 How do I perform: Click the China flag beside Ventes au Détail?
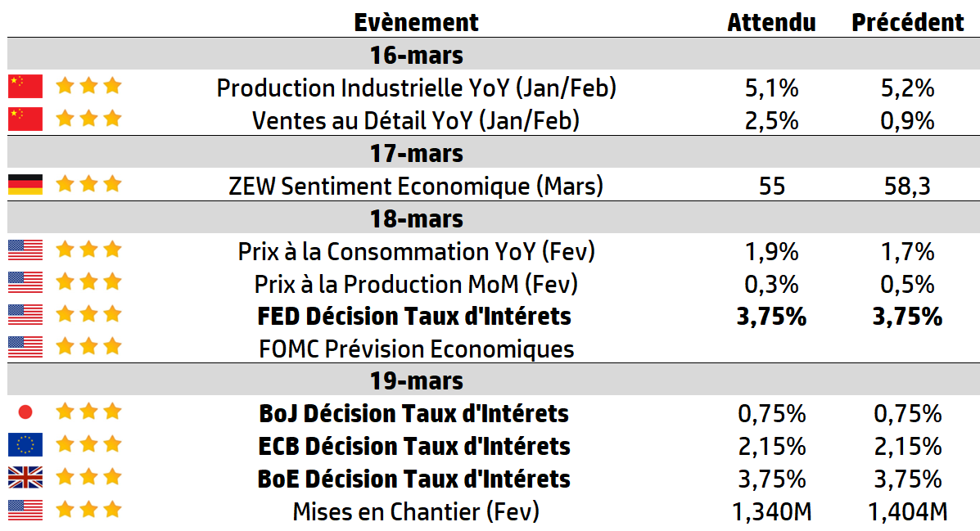[x=25, y=119]
